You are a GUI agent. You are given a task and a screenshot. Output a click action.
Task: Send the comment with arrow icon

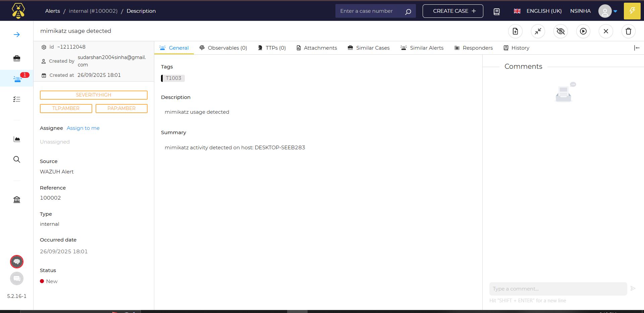[633, 289]
